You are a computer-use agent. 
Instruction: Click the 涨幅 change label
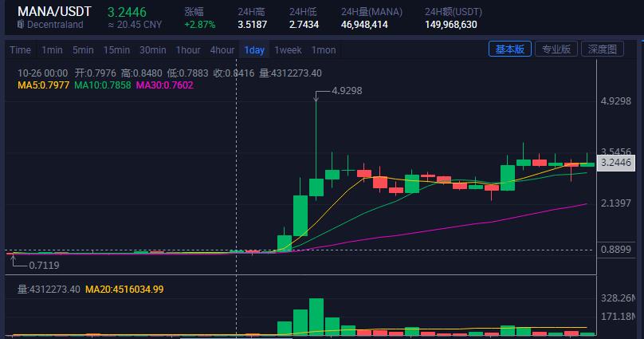[x=194, y=12]
